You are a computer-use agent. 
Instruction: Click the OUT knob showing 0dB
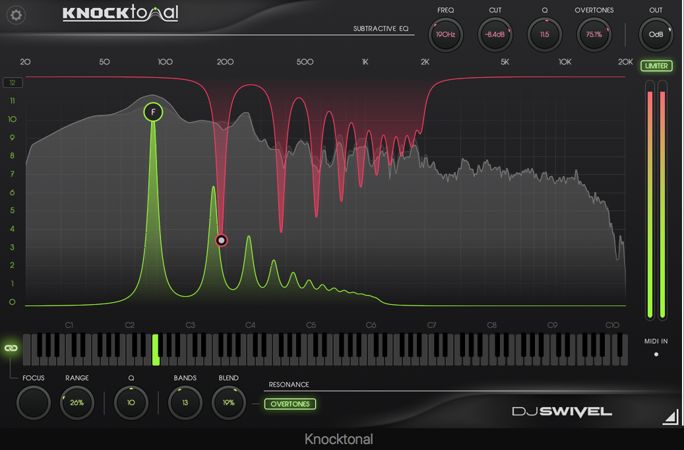[656, 34]
